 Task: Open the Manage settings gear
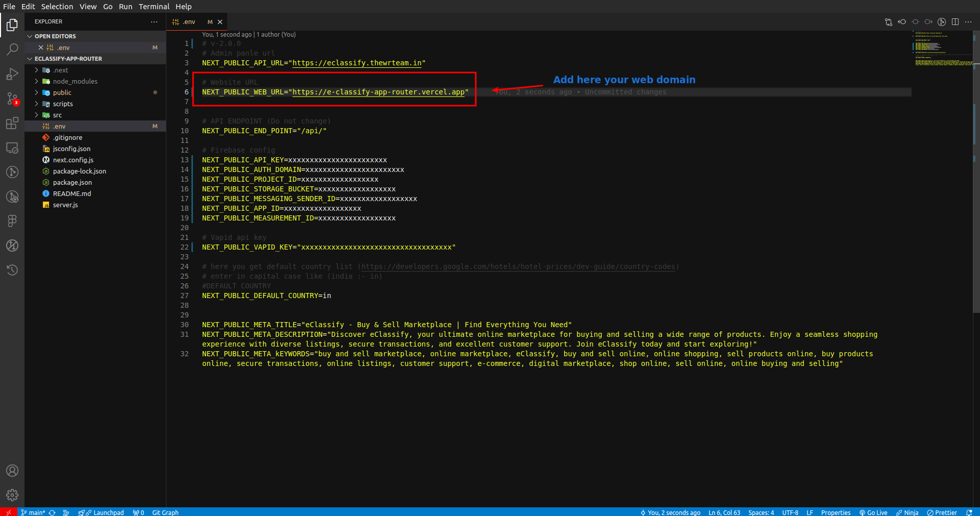(12, 495)
